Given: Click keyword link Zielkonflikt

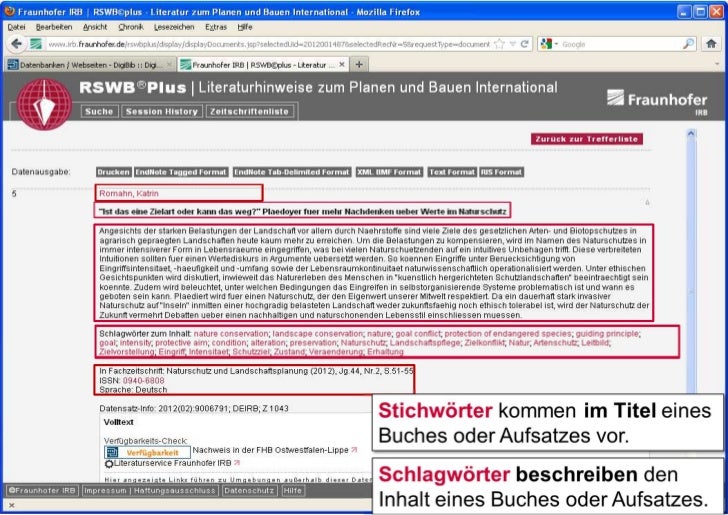Looking at the screenshot, I should (484, 343).
